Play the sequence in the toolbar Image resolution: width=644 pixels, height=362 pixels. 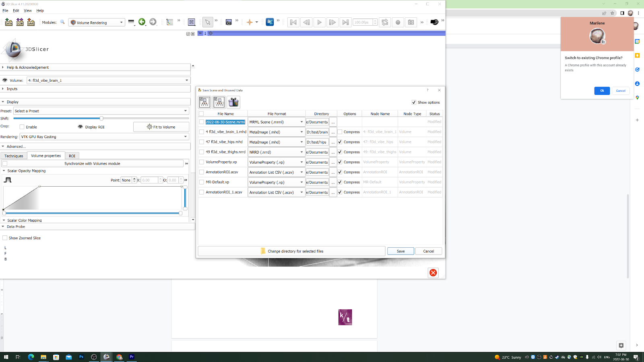click(319, 22)
